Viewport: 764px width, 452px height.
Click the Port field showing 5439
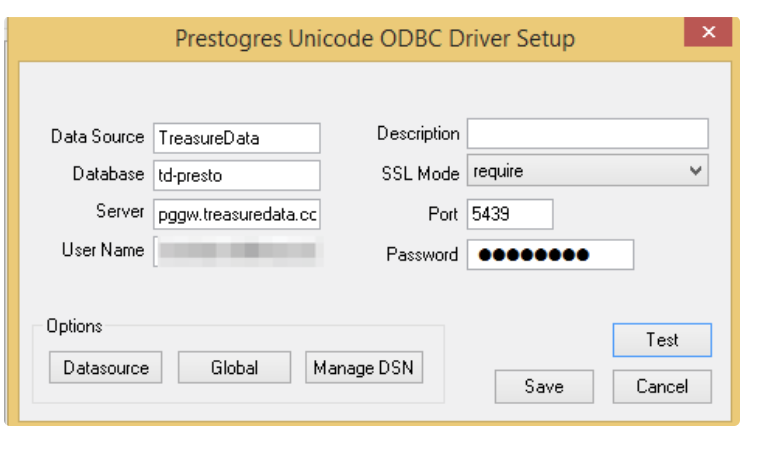pyautogui.click(x=507, y=214)
